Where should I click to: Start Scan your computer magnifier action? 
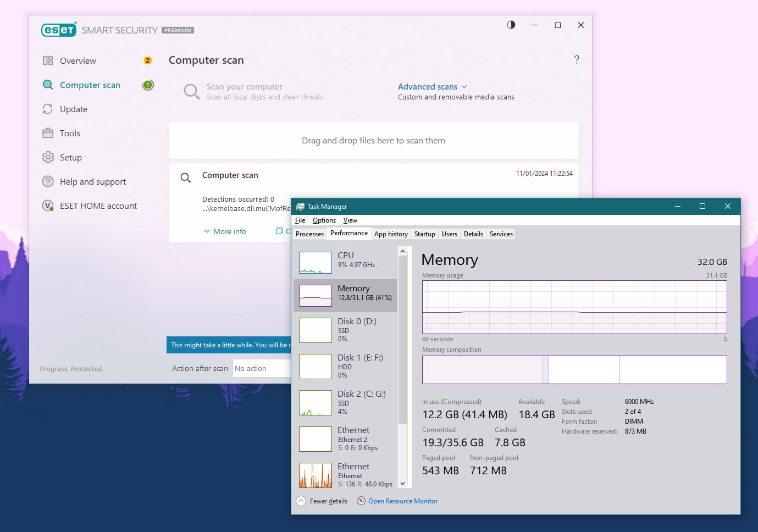tap(191, 91)
